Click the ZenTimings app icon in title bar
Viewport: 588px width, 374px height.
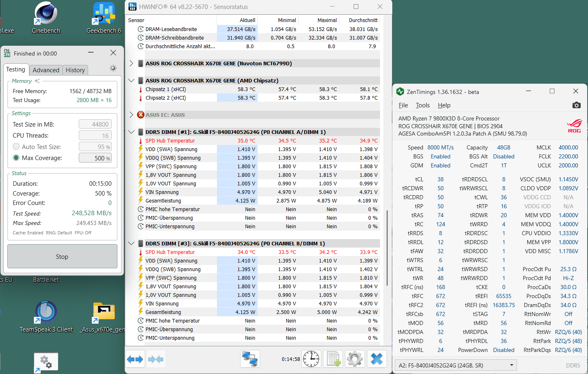coord(400,91)
